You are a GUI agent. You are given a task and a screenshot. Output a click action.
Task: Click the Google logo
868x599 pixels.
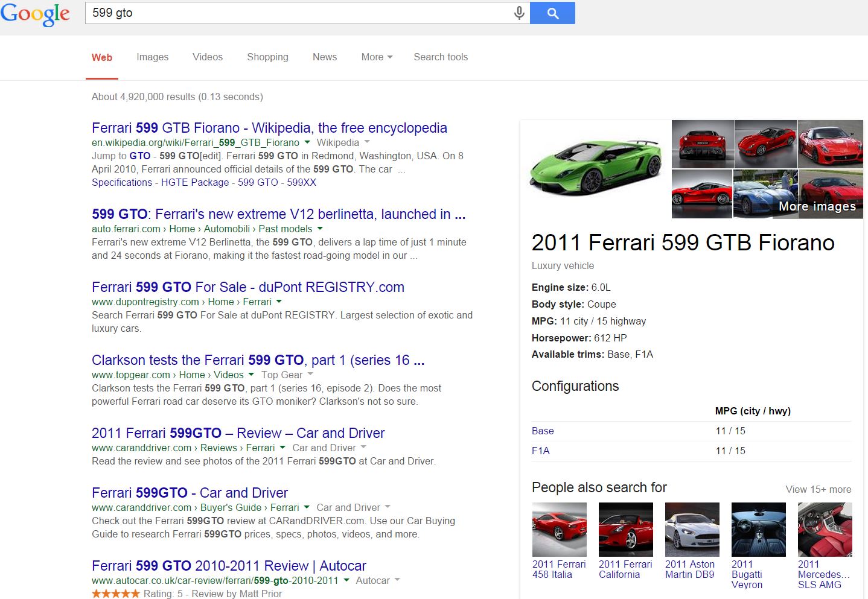coord(35,14)
